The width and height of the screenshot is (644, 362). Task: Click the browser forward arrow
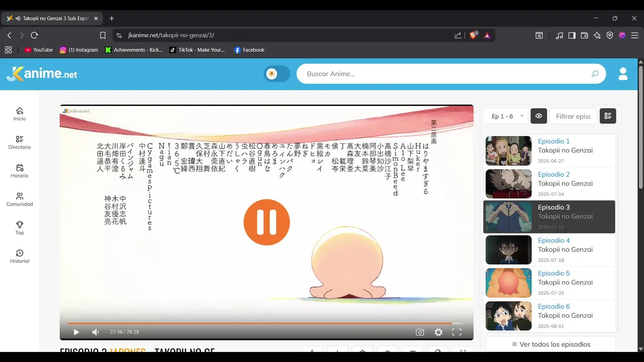click(22, 35)
